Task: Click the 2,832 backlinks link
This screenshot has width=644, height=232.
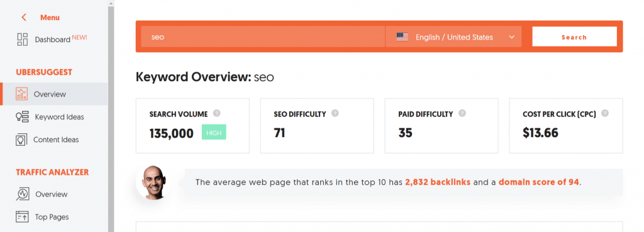Action: tap(438, 182)
